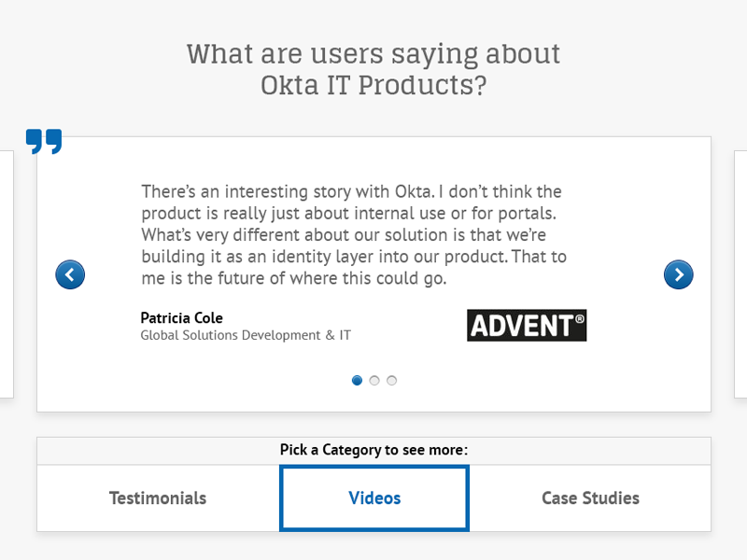747x560 pixels.
Task: Jump to the third carousel dot
Action: (x=392, y=381)
